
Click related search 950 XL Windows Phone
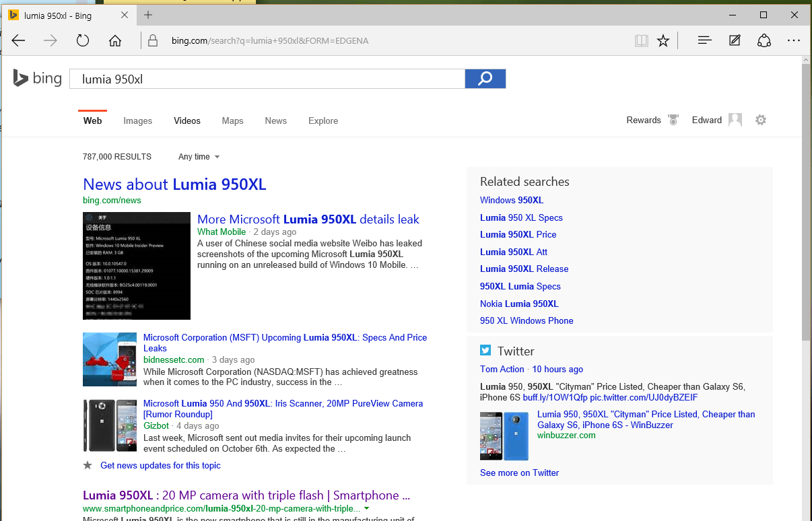click(x=527, y=320)
